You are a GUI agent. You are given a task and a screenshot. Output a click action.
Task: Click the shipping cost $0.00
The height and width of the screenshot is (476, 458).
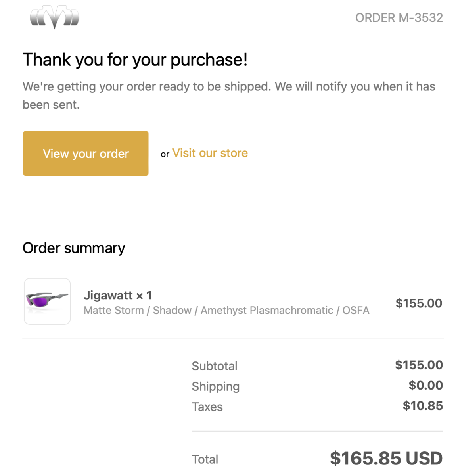[425, 385]
